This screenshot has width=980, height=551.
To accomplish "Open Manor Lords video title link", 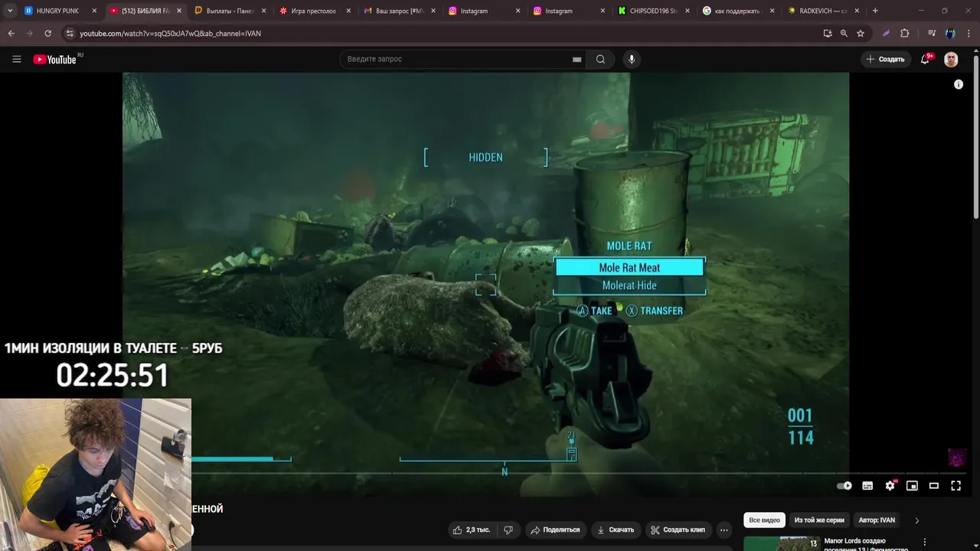I will [x=867, y=544].
